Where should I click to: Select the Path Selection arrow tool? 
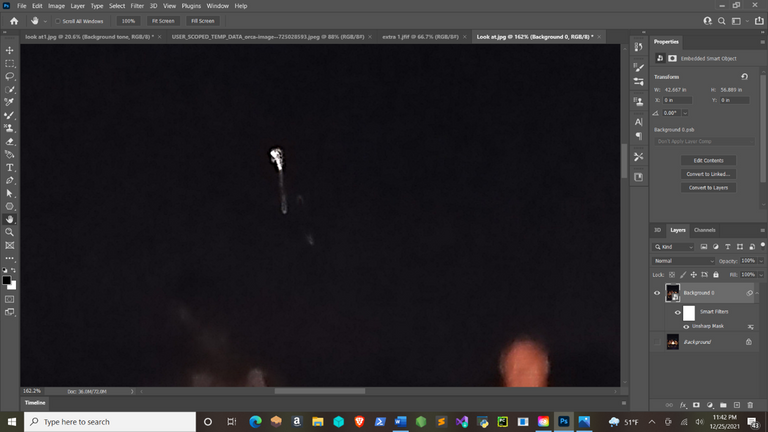pos(9,193)
